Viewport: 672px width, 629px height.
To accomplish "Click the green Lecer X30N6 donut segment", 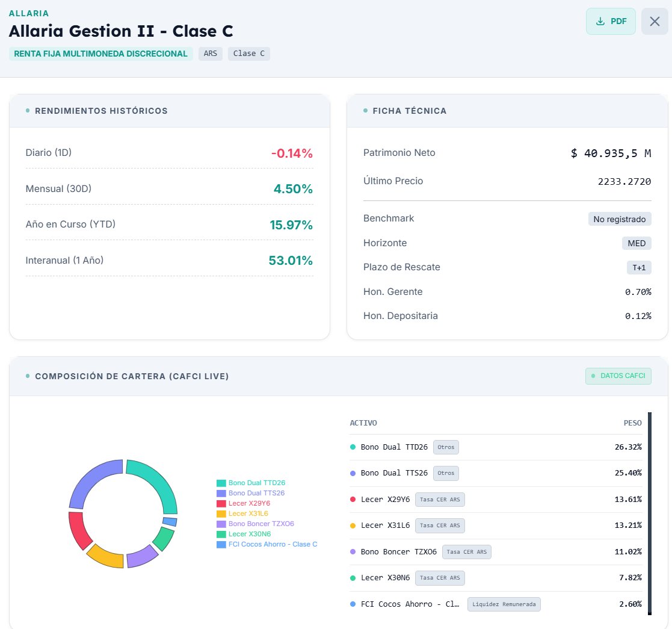I will point(164,539).
